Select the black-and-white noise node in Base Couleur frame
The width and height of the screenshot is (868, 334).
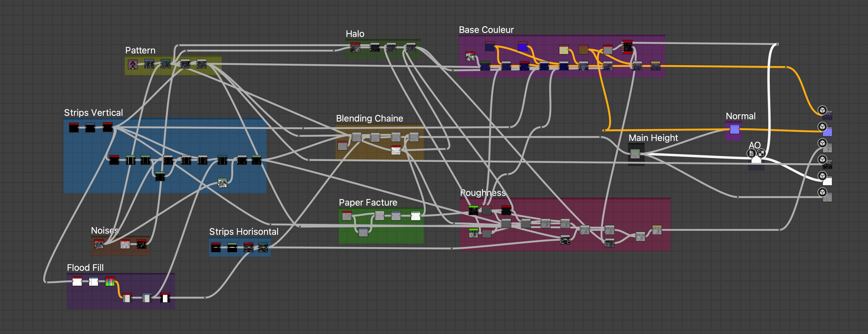pyautogui.click(x=470, y=56)
